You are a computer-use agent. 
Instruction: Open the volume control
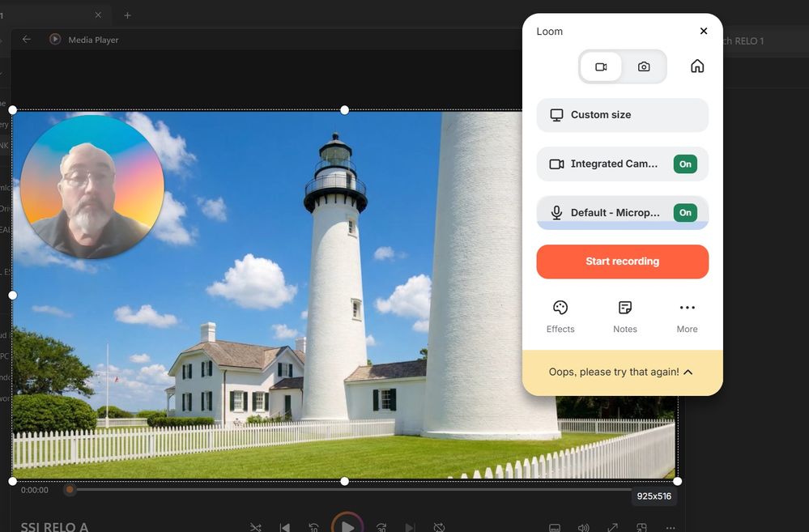coord(584,527)
